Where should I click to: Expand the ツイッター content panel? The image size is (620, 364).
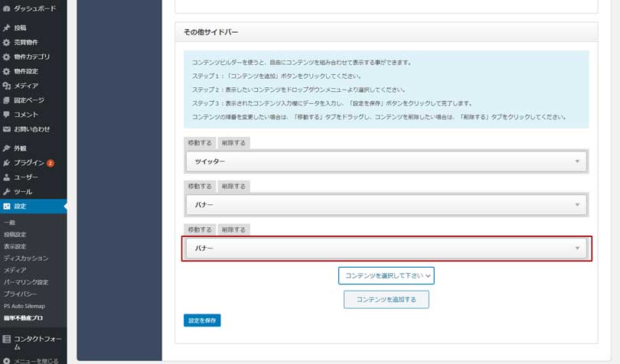(x=387, y=161)
